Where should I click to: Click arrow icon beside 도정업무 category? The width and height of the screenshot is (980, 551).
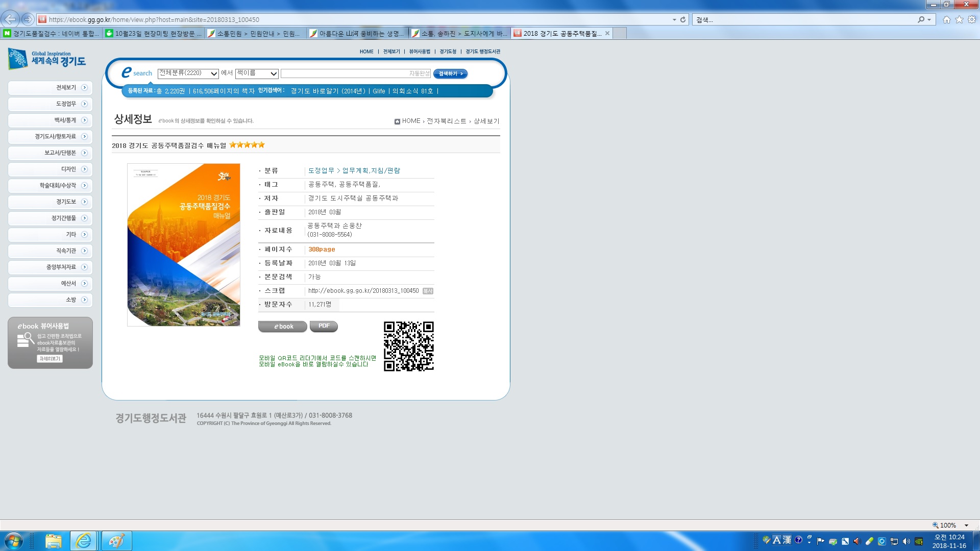(85, 104)
